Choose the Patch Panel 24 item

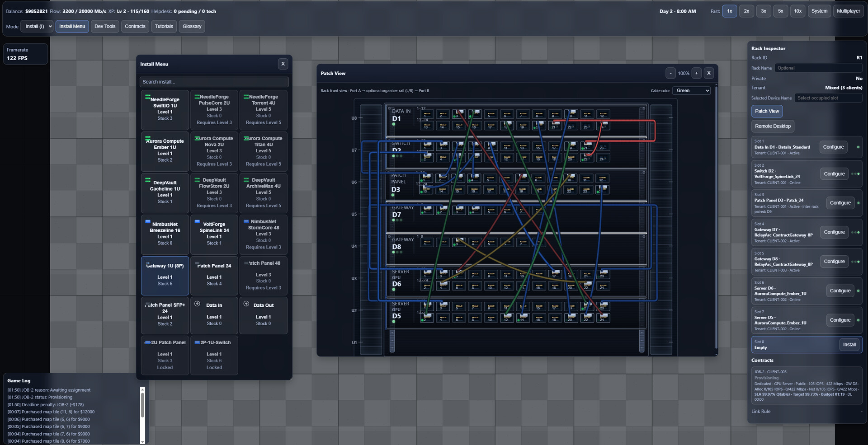click(214, 275)
